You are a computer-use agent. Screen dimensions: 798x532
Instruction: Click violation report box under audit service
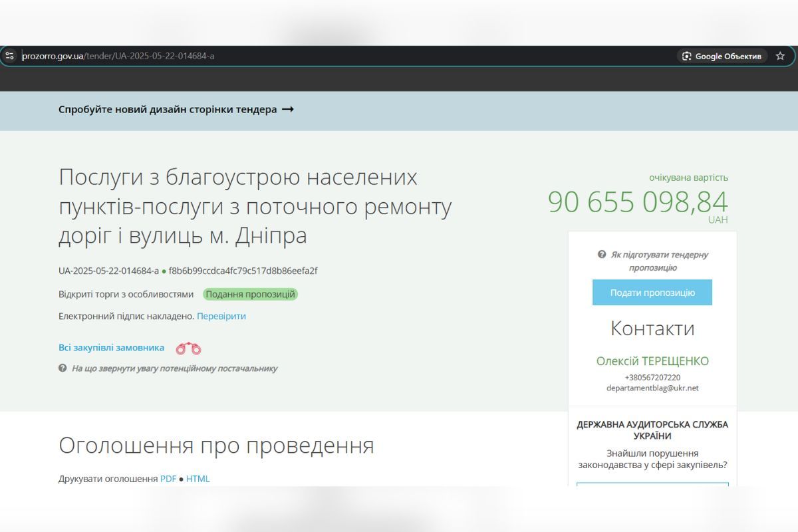[x=652, y=487]
